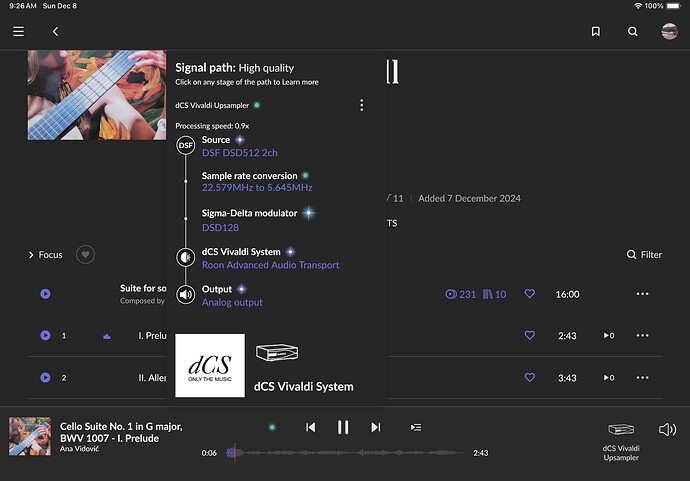
Task: Click the 231 performances count
Action: tap(461, 294)
